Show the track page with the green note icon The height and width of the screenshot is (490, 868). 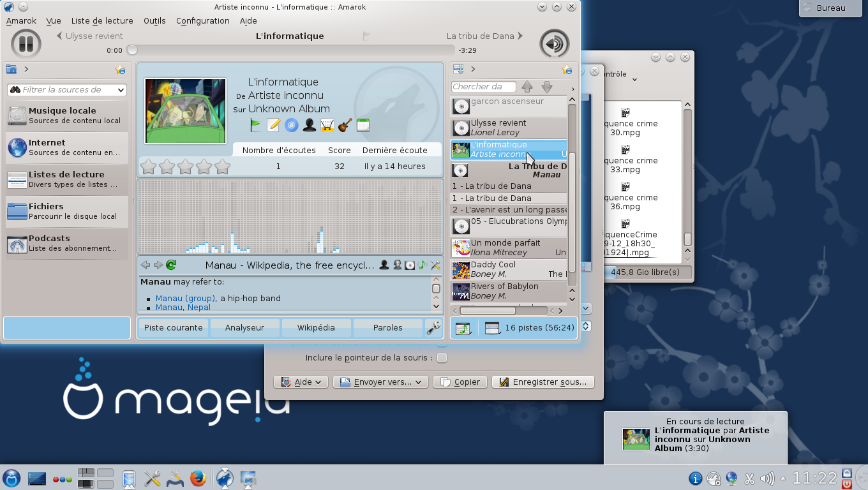422,265
